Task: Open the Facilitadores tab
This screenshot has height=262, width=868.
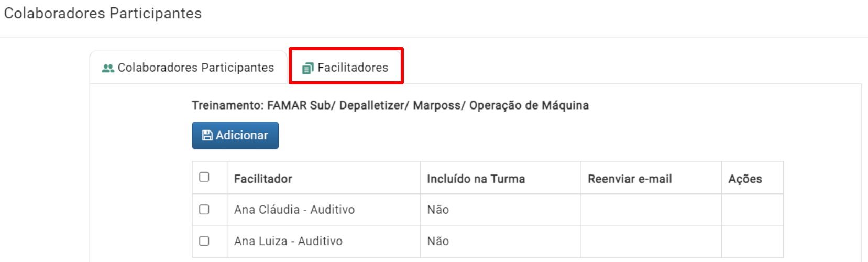Action: (x=346, y=68)
